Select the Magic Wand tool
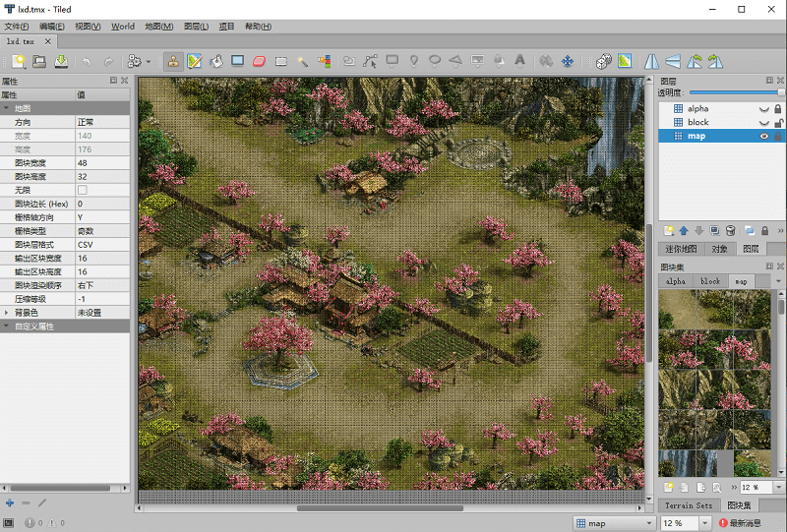787x532 pixels. [x=302, y=61]
